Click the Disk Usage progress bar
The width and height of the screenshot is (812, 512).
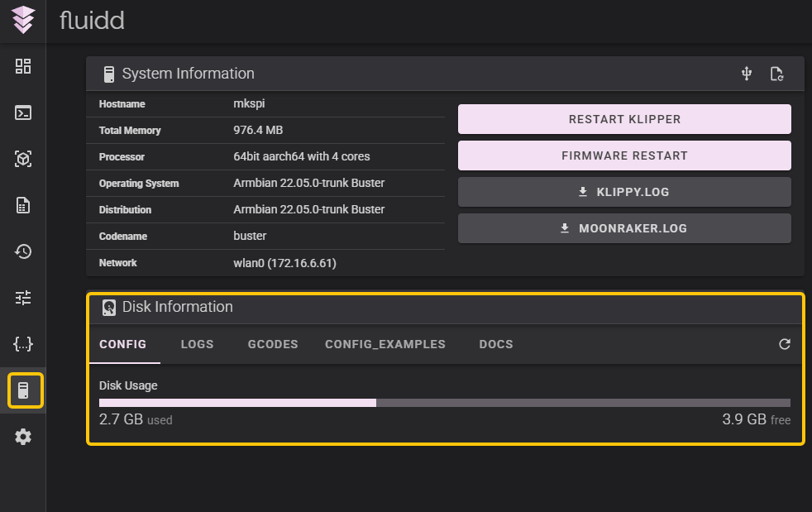(444, 403)
